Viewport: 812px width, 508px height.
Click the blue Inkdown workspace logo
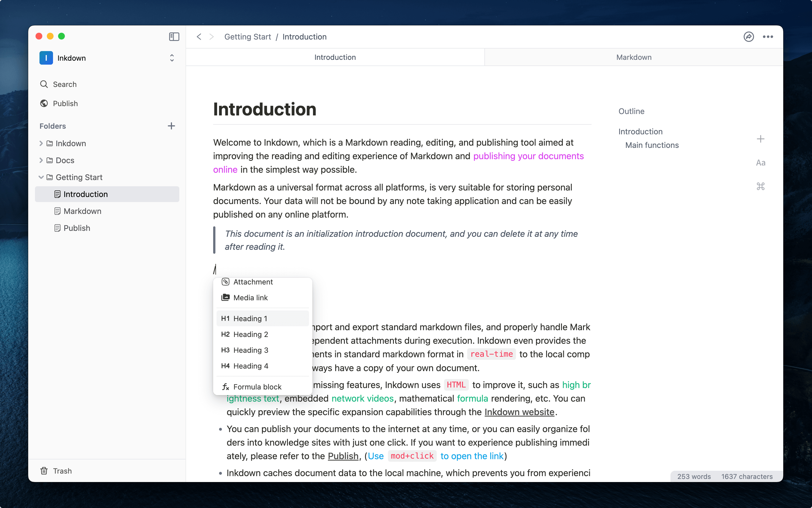point(46,58)
